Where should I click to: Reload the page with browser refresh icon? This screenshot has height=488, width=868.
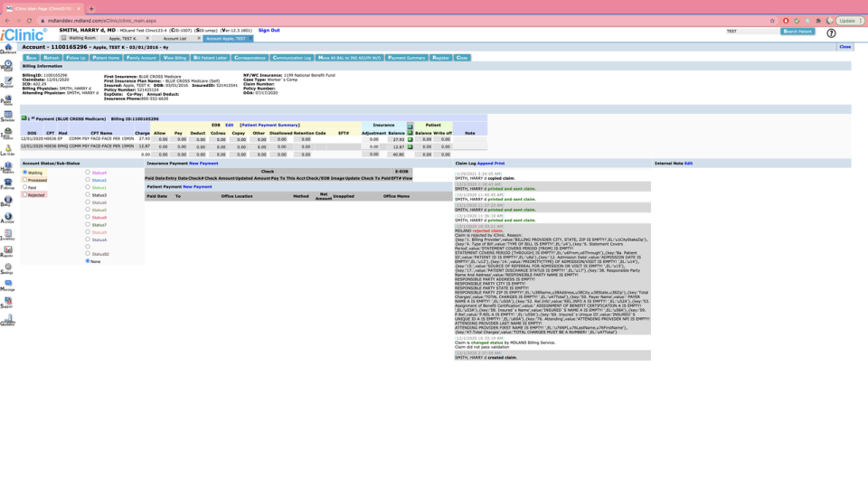point(29,21)
